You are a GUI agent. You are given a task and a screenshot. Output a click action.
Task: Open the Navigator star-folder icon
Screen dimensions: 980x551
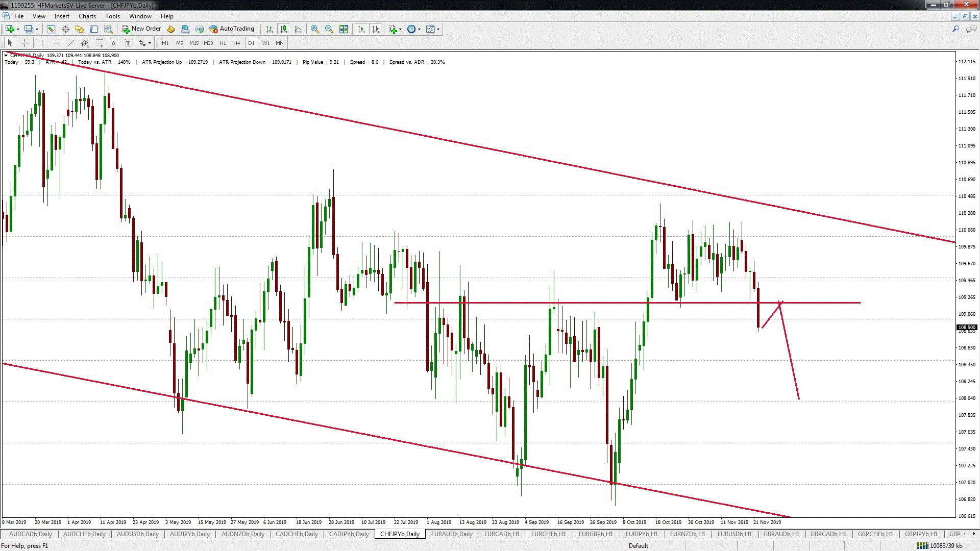point(80,29)
